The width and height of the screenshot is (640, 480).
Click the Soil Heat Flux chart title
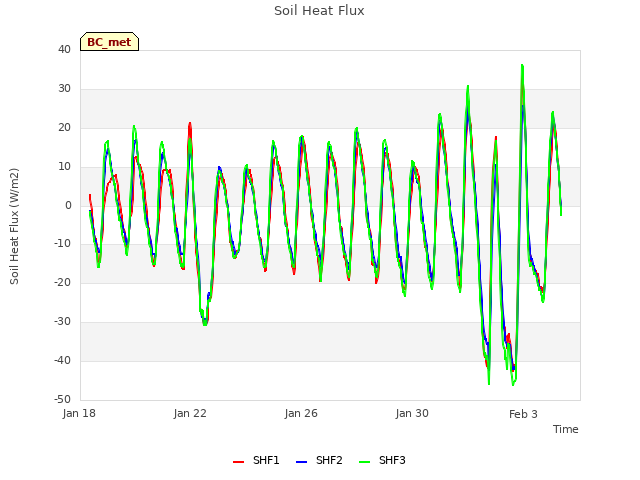(319, 11)
